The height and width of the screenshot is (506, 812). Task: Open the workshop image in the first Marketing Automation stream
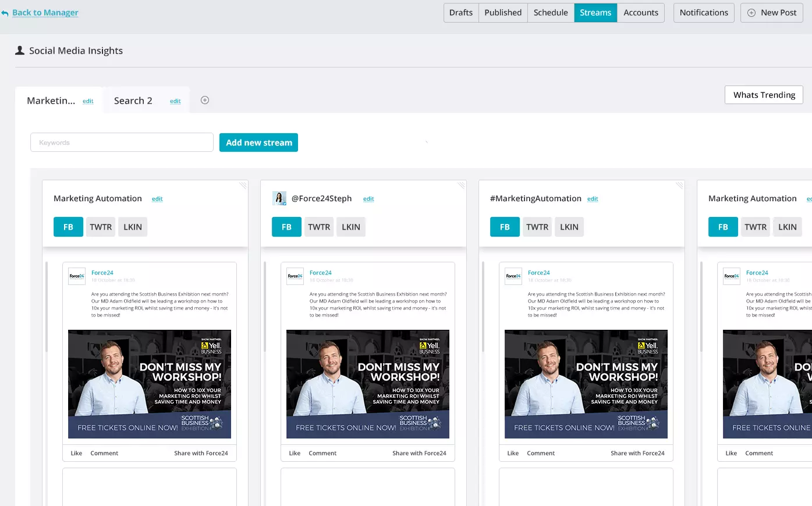click(150, 384)
